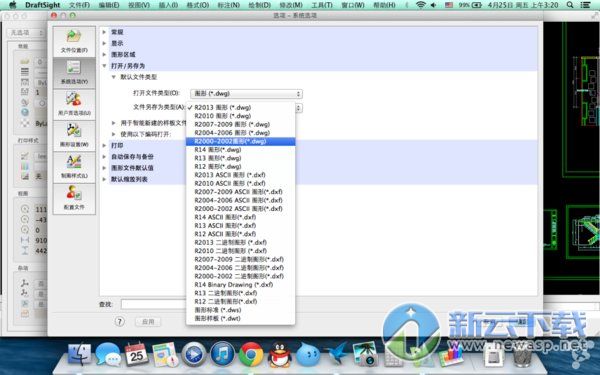
Task: Open Spotlight search magnifier icon
Action: pos(570,5)
